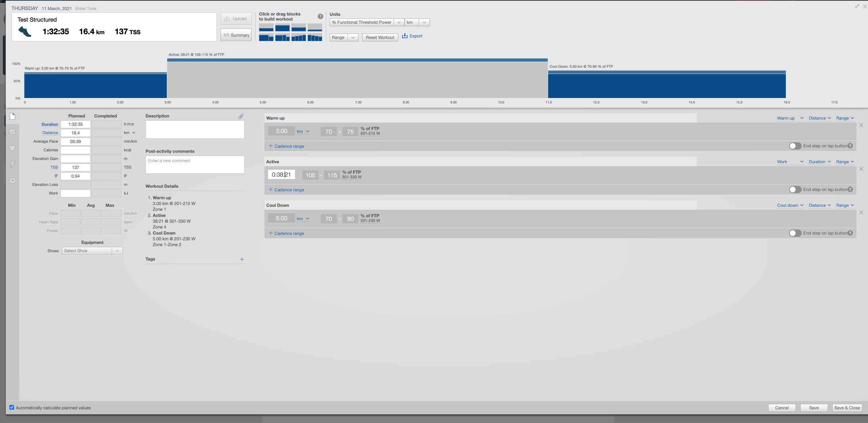Open the % Functional Threshold Power dropdown

[x=366, y=22]
